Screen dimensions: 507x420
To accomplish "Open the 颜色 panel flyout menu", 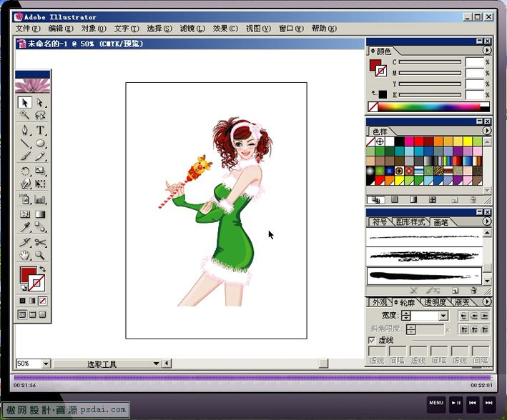I will (x=487, y=51).
